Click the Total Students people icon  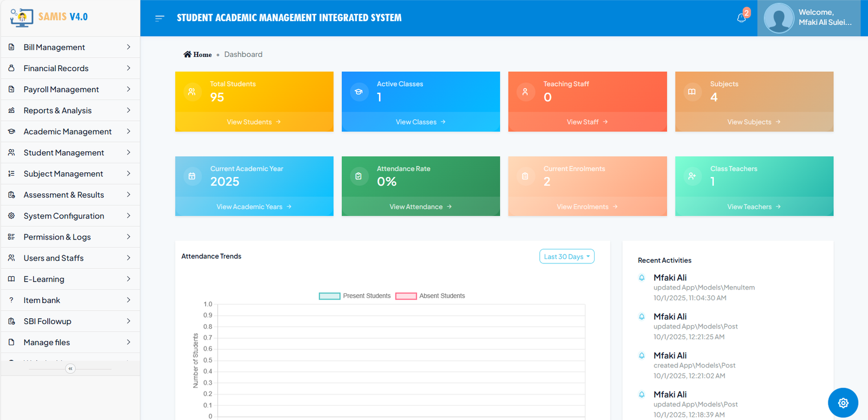coord(192,92)
